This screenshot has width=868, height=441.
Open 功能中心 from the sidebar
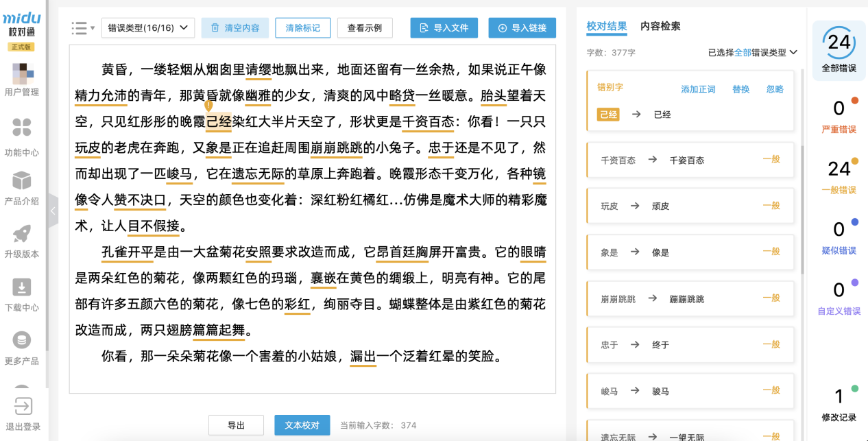tap(22, 128)
